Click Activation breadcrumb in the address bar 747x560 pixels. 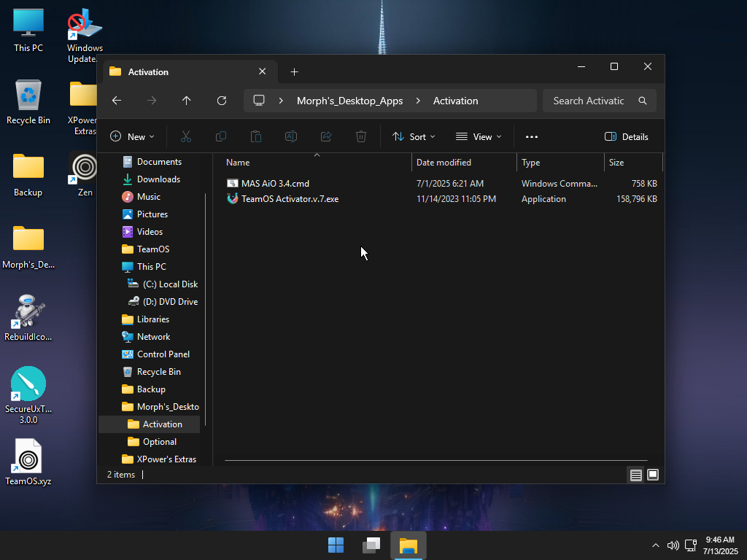tap(455, 101)
